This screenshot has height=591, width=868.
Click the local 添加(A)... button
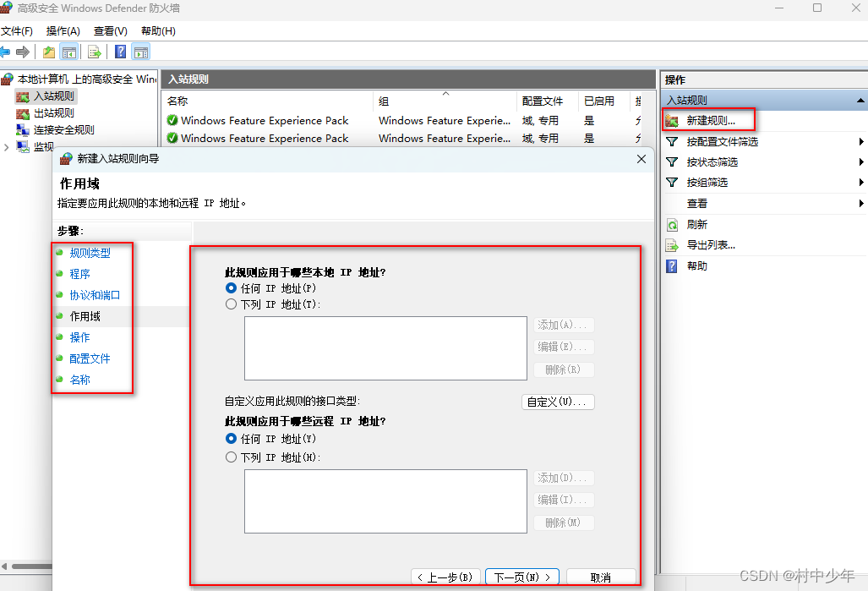tap(564, 326)
